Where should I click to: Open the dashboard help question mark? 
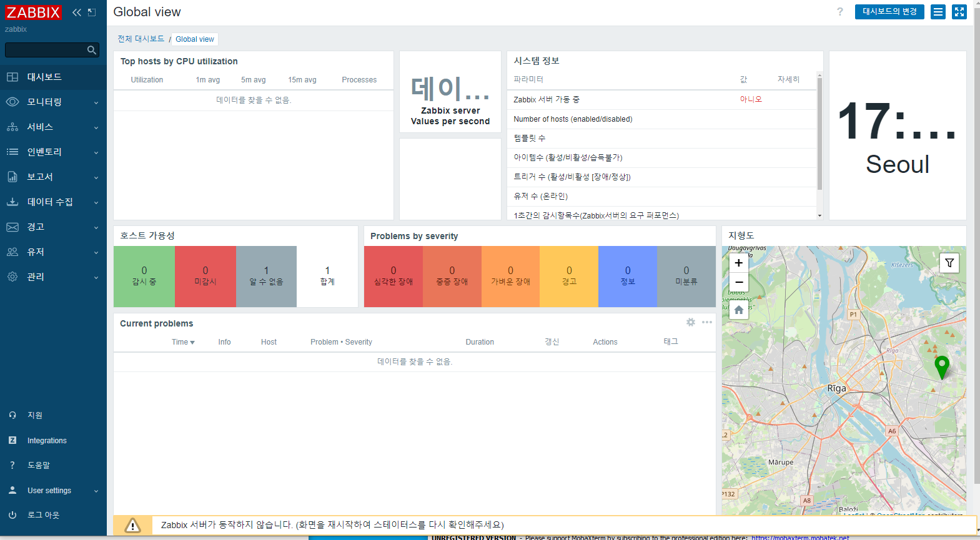tap(840, 12)
